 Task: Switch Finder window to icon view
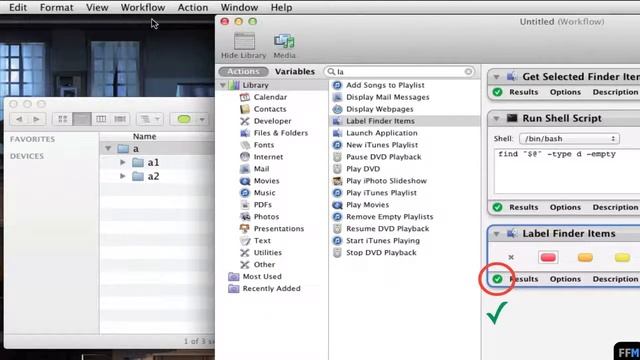tap(62, 119)
